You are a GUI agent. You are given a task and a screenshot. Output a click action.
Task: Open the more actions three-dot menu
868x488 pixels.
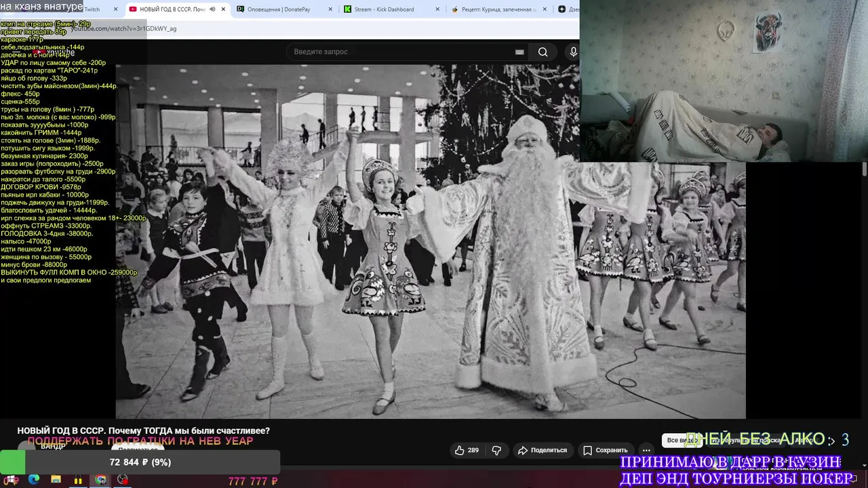pyautogui.click(x=646, y=450)
